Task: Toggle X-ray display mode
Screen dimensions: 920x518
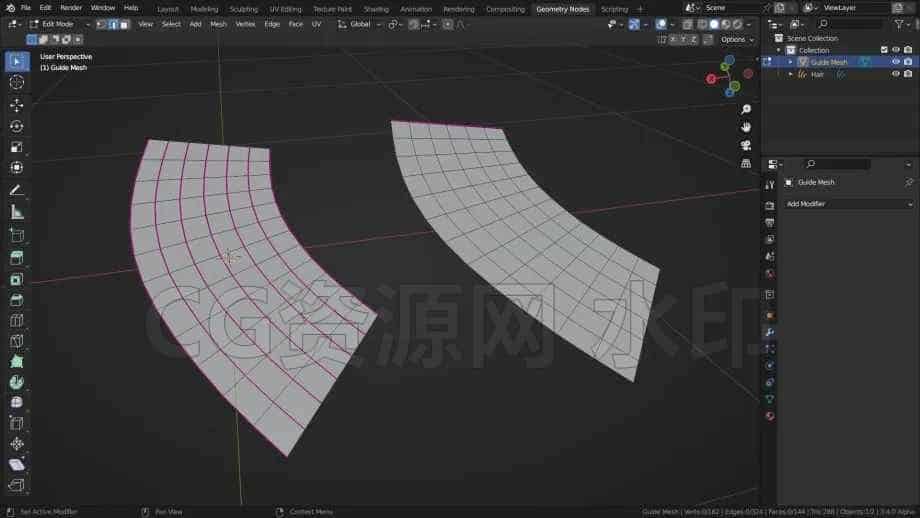Action: pyautogui.click(x=687, y=25)
